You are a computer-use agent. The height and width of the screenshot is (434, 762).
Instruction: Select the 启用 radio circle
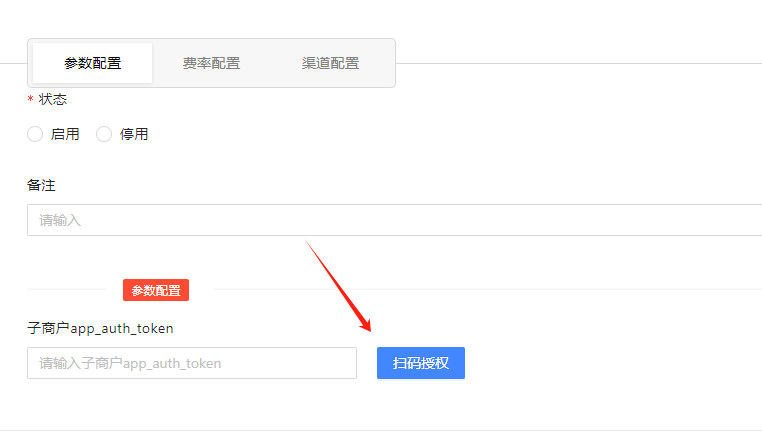click(x=35, y=134)
